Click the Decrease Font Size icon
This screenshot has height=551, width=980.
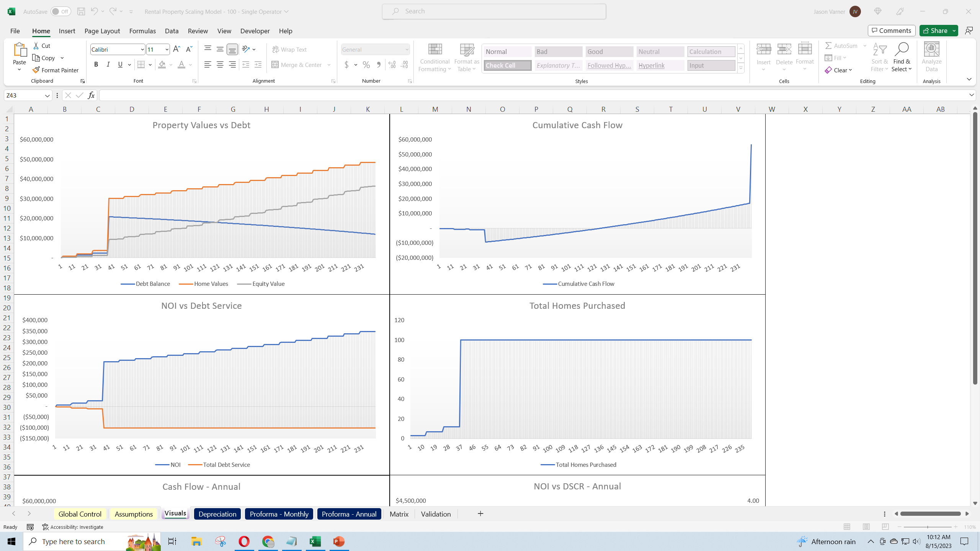pyautogui.click(x=189, y=49)
